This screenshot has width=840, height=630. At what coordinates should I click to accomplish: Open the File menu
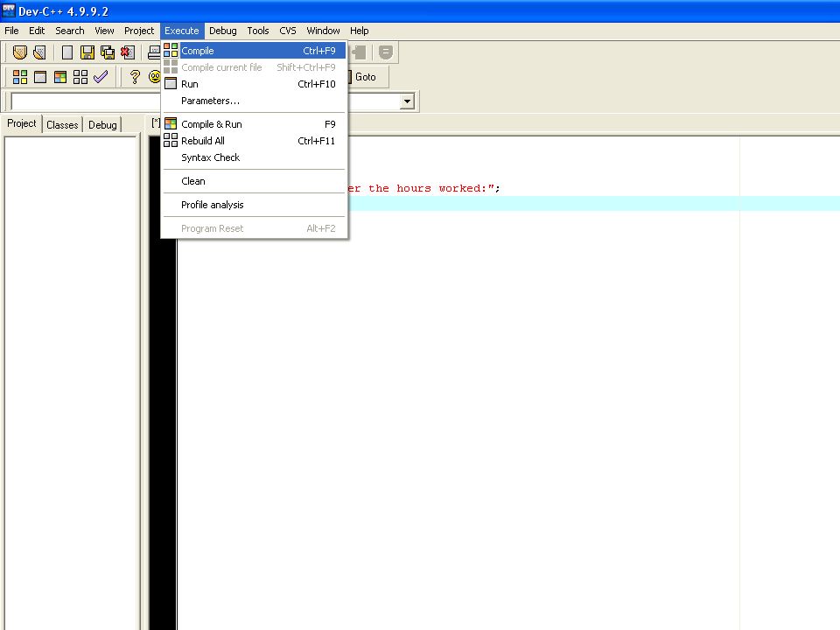[11, 31]
